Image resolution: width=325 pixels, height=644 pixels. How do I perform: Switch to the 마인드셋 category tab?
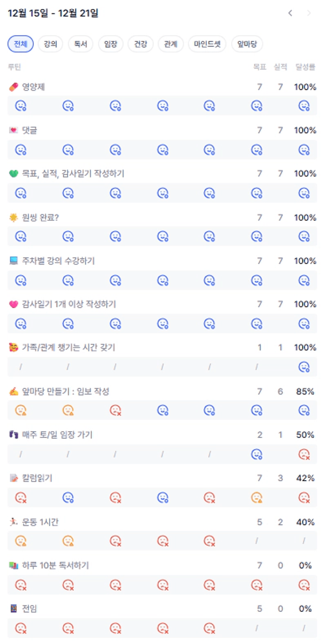pos(207,44)
